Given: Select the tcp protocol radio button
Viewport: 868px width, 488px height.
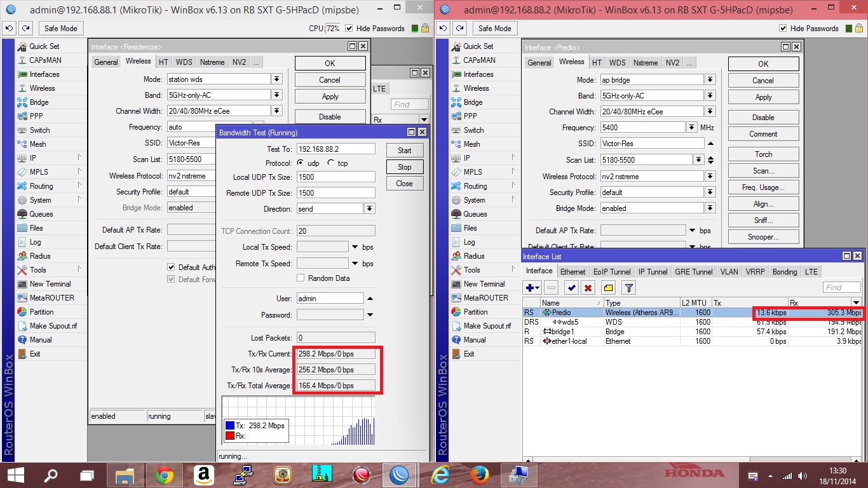Looking at the screenshot, I should 330,163.
